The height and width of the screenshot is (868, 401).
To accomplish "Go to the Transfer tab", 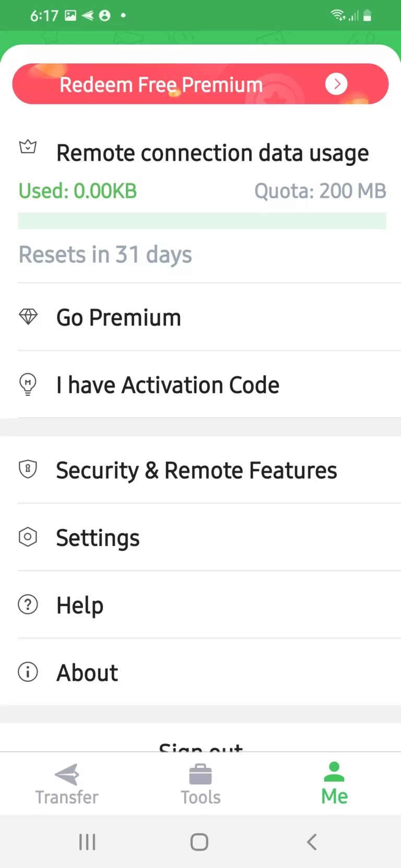I will 67,783.
